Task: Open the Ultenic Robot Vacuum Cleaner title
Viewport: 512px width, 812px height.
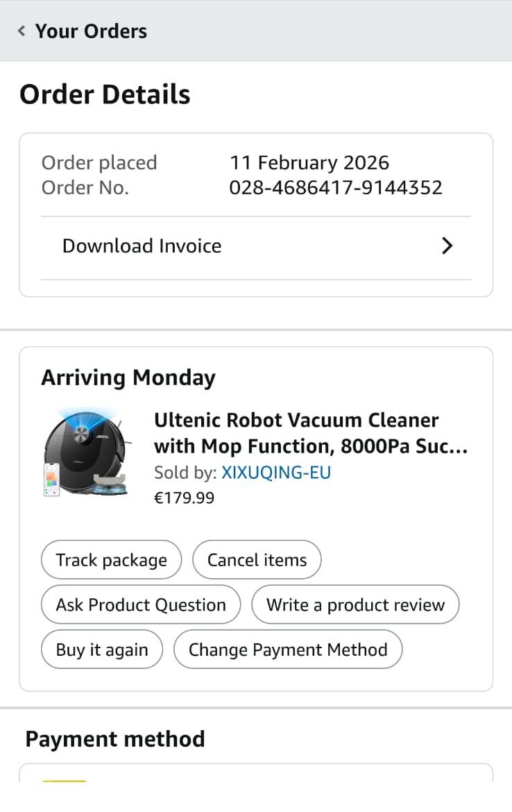Action: coord(310,432)
